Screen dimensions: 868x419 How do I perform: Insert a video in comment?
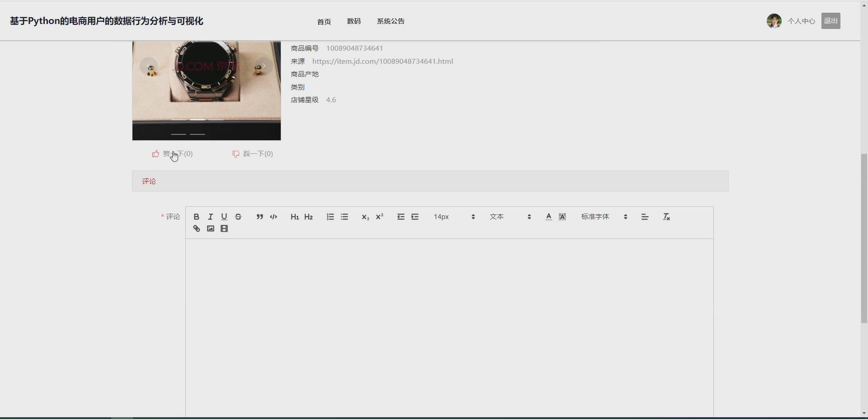pos(224,229)
